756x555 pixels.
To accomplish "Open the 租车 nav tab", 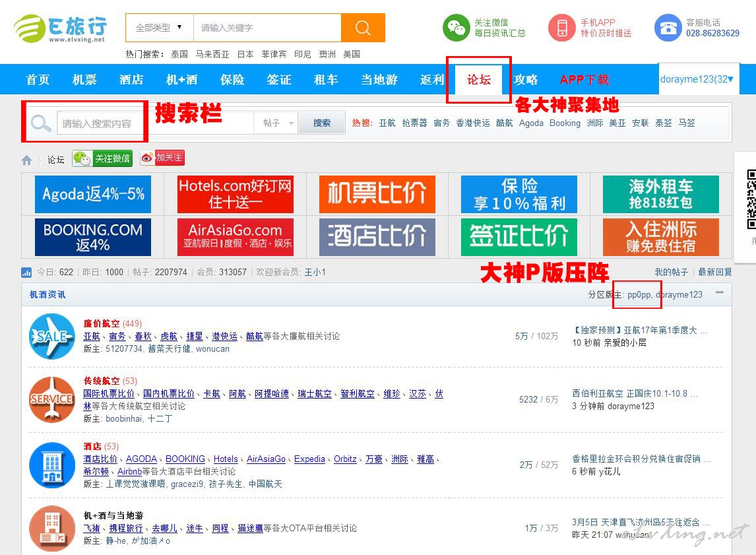I will pyautogui.click(x=326, y=80).
